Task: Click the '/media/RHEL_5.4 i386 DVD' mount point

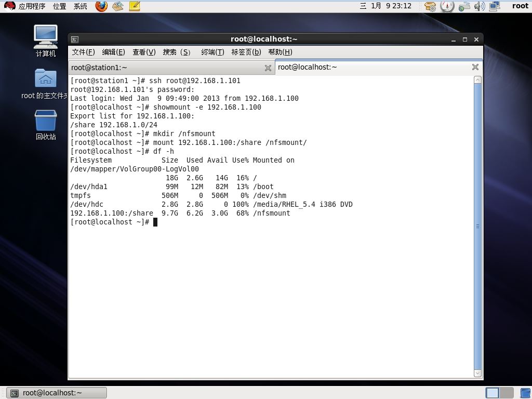Action: (303, 204)
